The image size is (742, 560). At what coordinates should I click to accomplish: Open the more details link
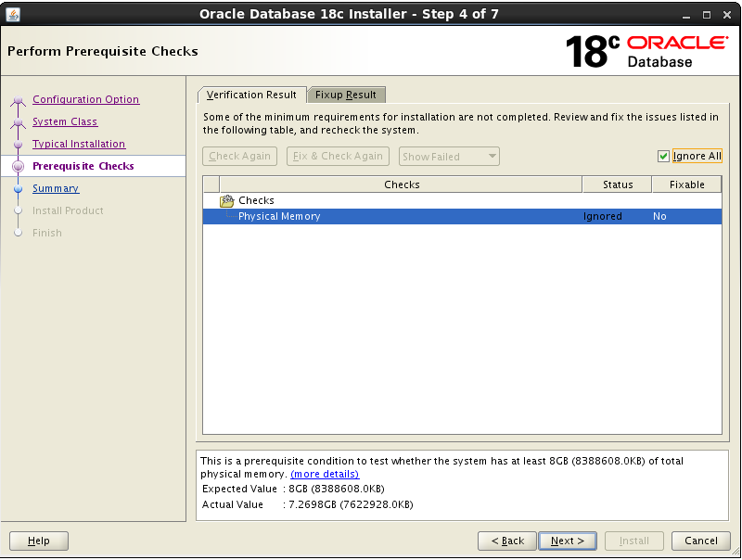325,474
